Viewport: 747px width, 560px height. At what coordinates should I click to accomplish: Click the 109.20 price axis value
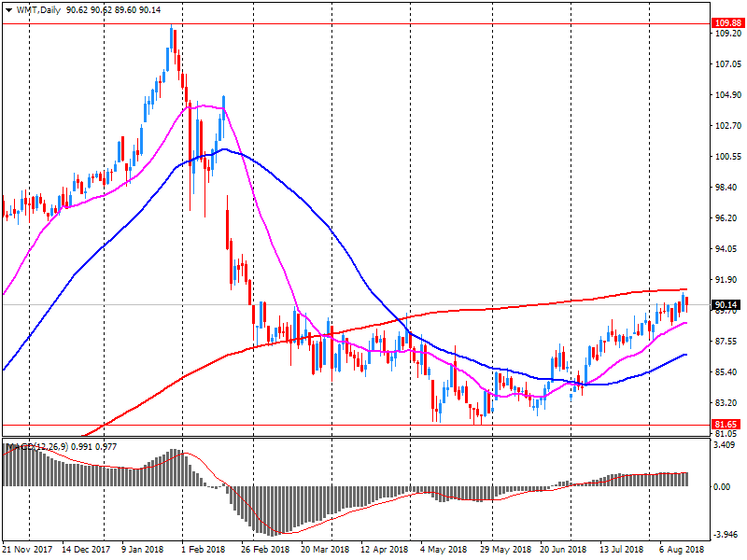click(728, 34)
